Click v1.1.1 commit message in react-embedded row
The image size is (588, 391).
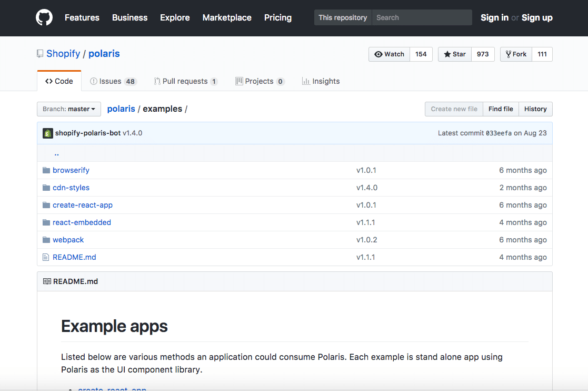point(366,222)
